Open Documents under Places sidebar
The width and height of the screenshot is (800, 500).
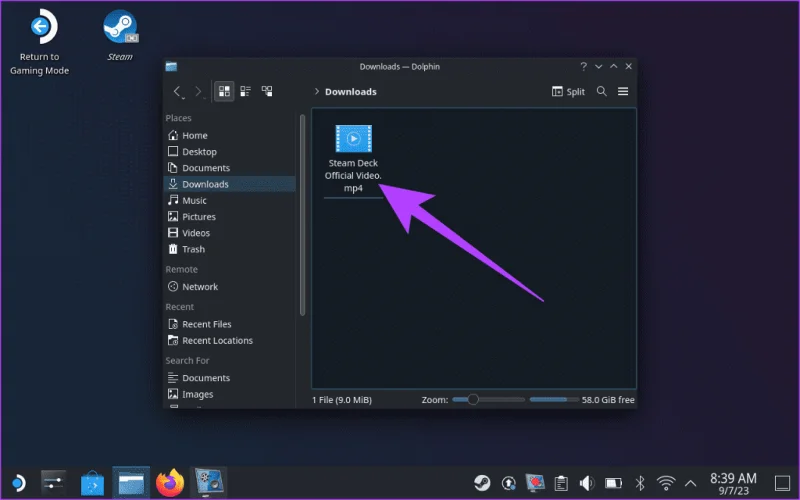[230, 168]
